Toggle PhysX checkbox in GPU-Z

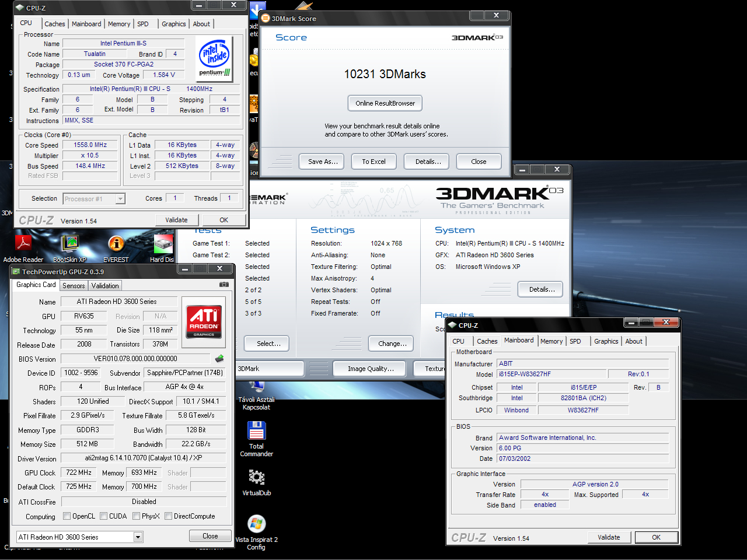click(x=136, y=516)
